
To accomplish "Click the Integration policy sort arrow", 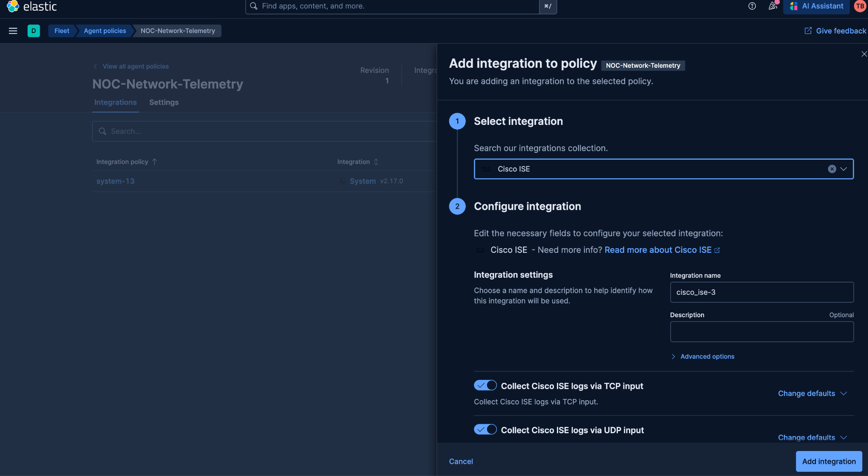I will click(x=155, y=162).
